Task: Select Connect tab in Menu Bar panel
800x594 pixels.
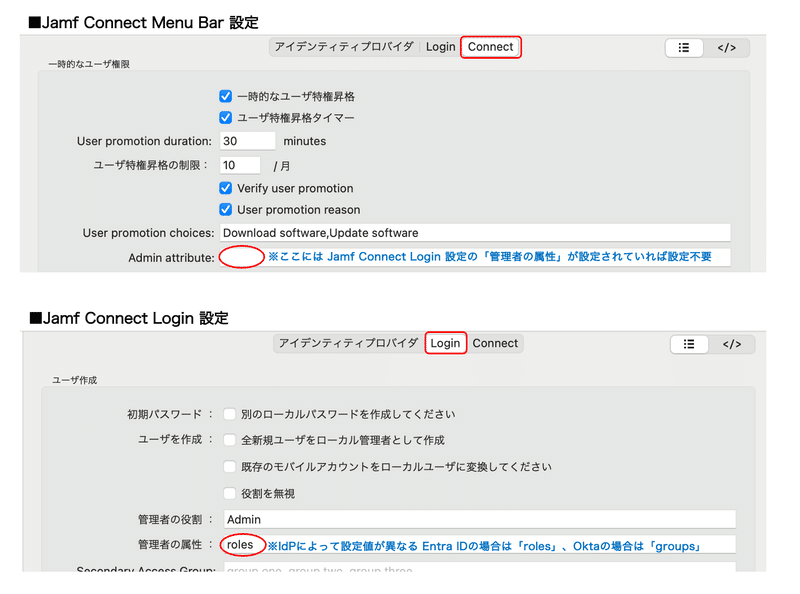Action: coord(490,47)
